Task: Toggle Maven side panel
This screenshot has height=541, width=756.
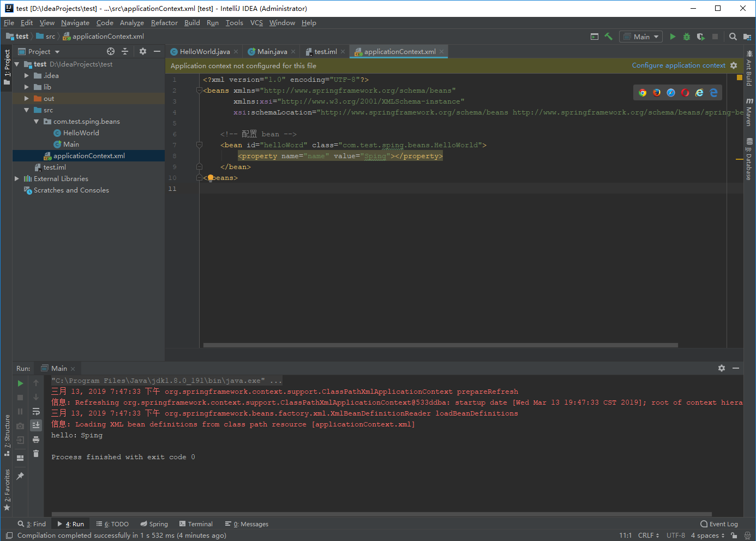Action: click(749, 112)
